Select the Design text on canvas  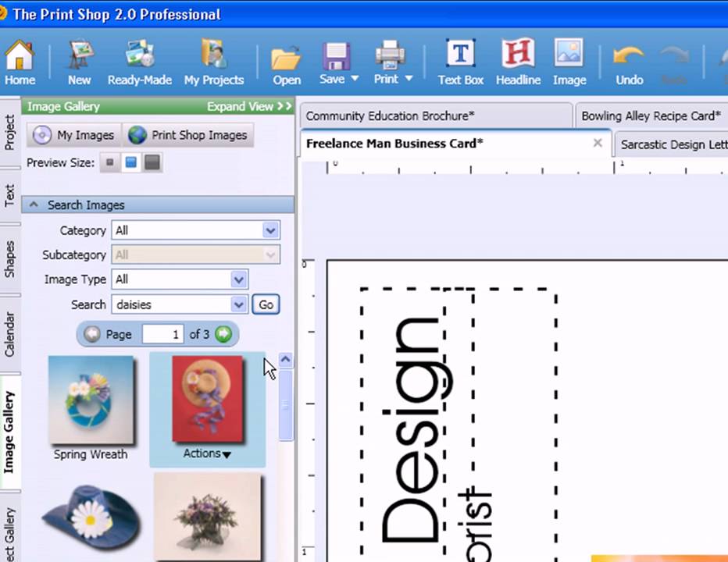[416, 429]
